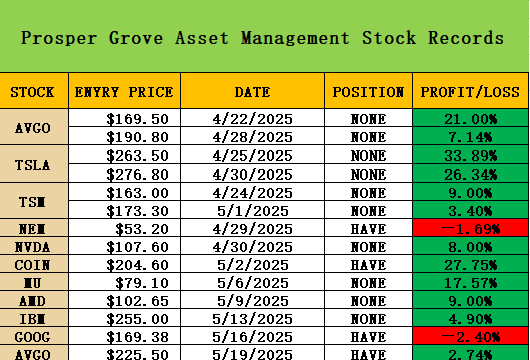Click the green 33.89% profit cell

click(x=470, y=154)
